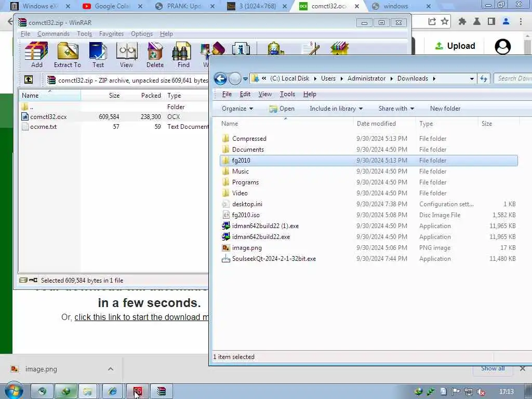Click the Search Downloads field
532x399 pixels.
tap(513, 79)
